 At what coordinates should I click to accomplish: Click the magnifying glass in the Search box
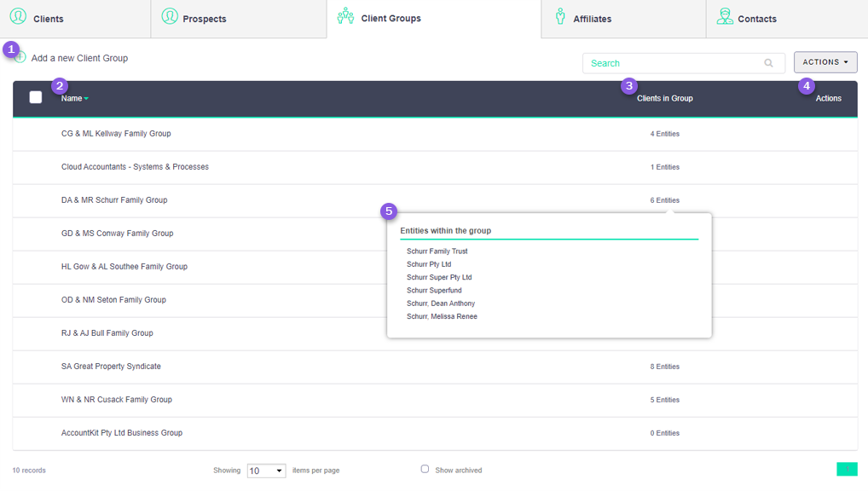point(768,63)
